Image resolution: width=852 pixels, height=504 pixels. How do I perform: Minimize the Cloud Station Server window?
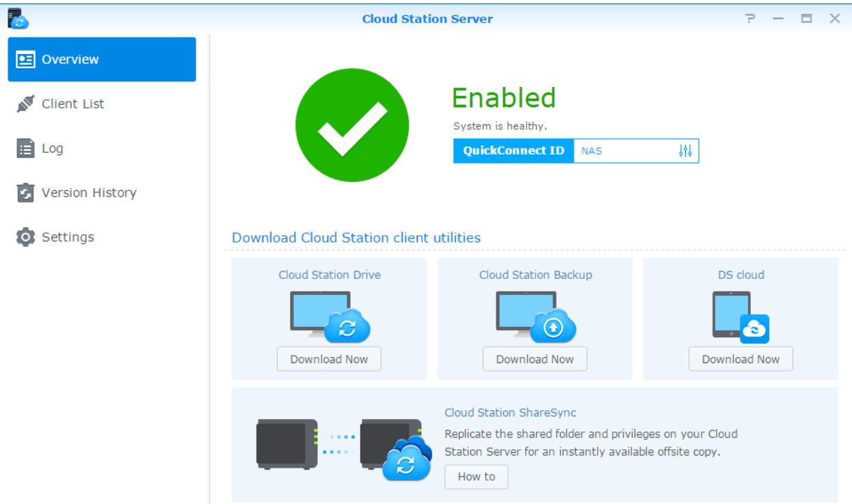[x=779, y=18]
